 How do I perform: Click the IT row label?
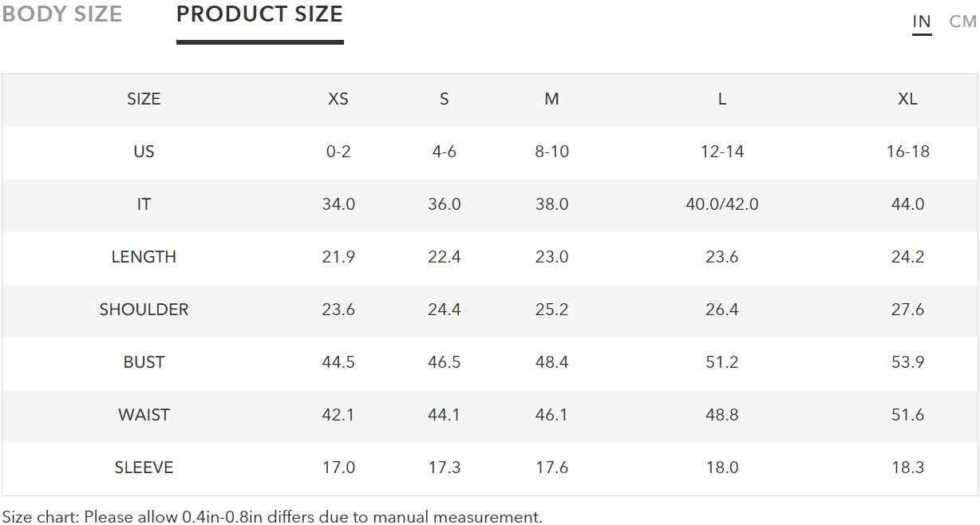tap(144, 204)
